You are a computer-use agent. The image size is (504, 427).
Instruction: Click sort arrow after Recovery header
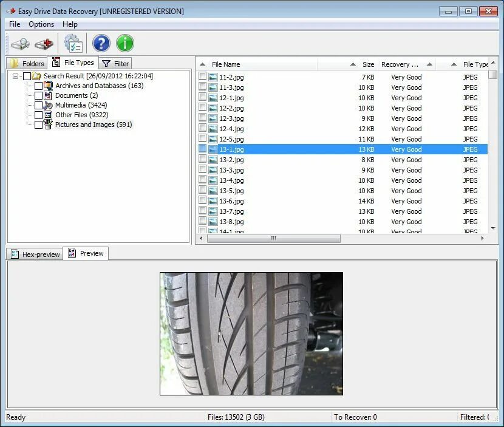429,64
